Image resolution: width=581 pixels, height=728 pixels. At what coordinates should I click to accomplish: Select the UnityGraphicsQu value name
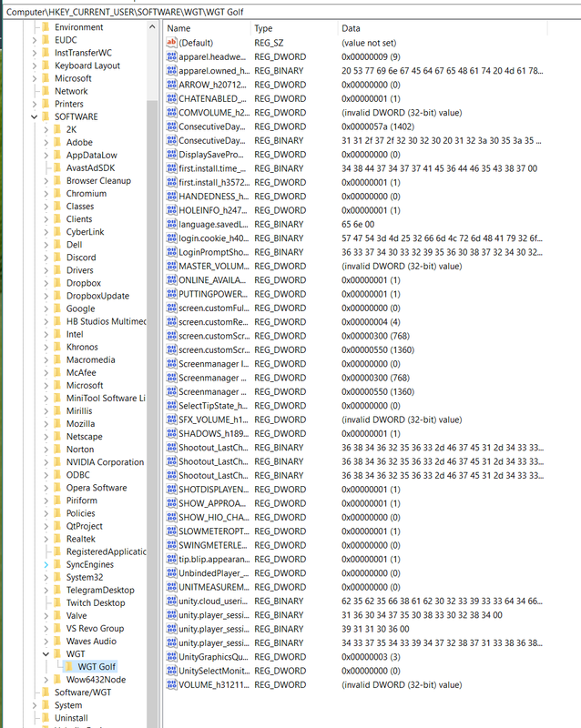point(213,657)
